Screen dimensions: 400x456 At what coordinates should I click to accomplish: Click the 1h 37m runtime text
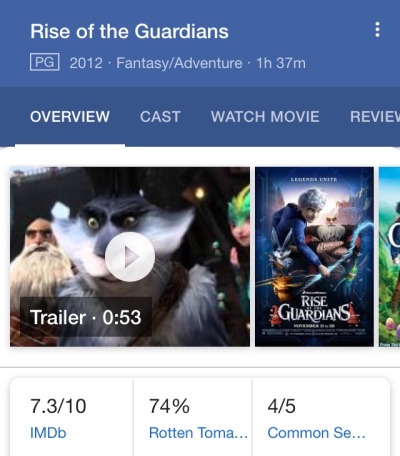(x=281, y=63)
